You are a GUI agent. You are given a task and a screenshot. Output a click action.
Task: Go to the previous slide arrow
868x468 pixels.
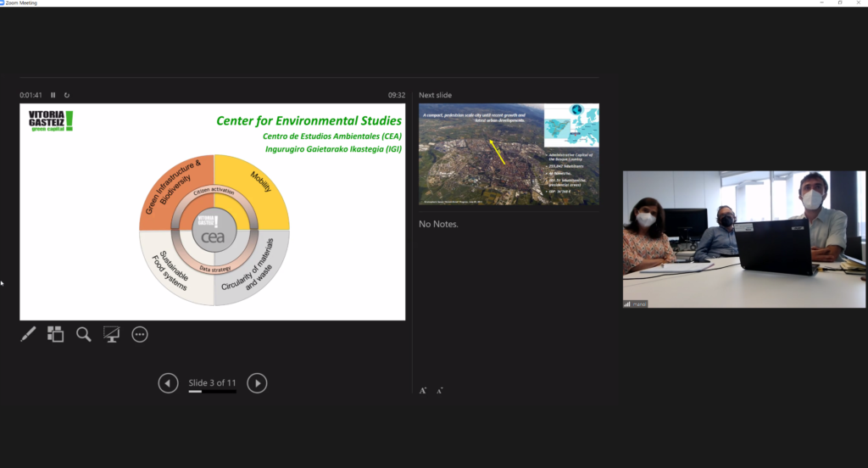pos(168,383)
